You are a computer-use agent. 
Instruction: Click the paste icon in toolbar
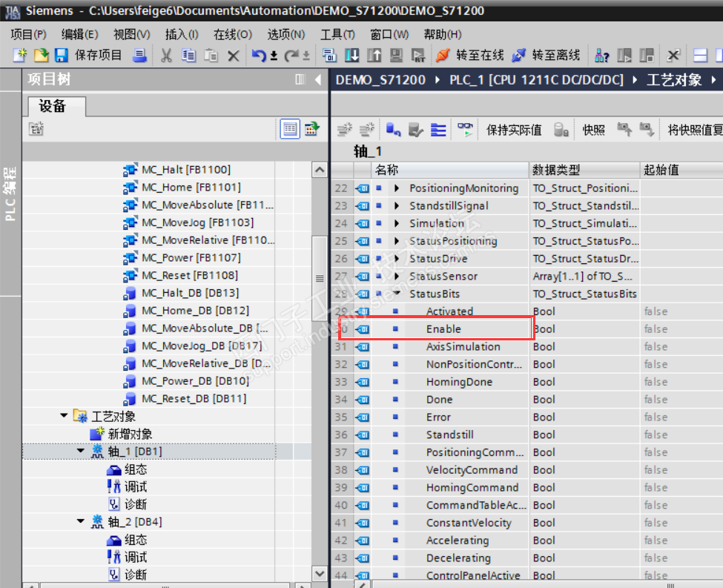(211, 56)
